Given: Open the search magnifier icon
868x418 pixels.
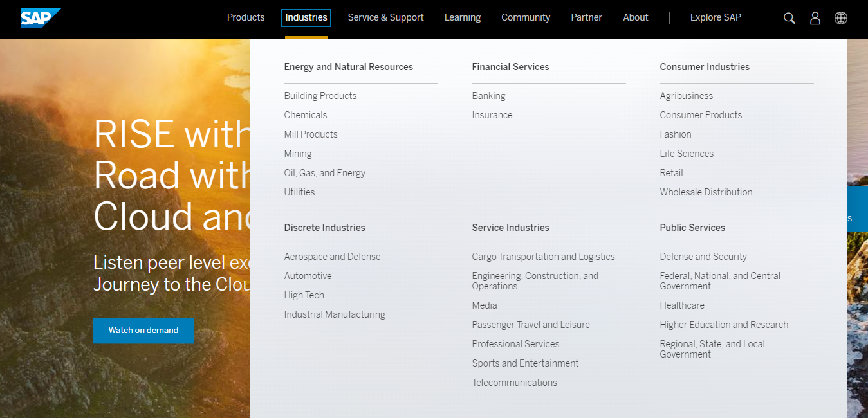Looking at the screenshot, I should (789, 18).
